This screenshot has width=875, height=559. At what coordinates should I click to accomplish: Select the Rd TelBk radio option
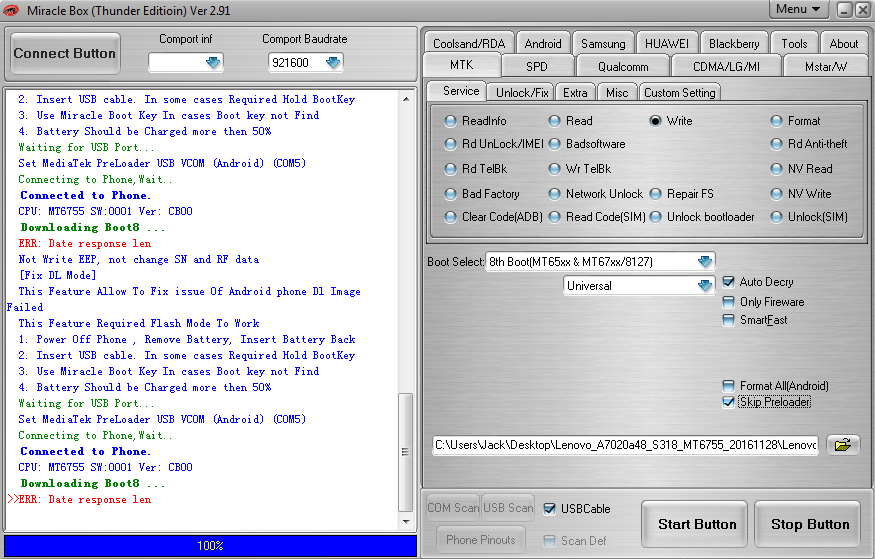click(x=450, y=168)
